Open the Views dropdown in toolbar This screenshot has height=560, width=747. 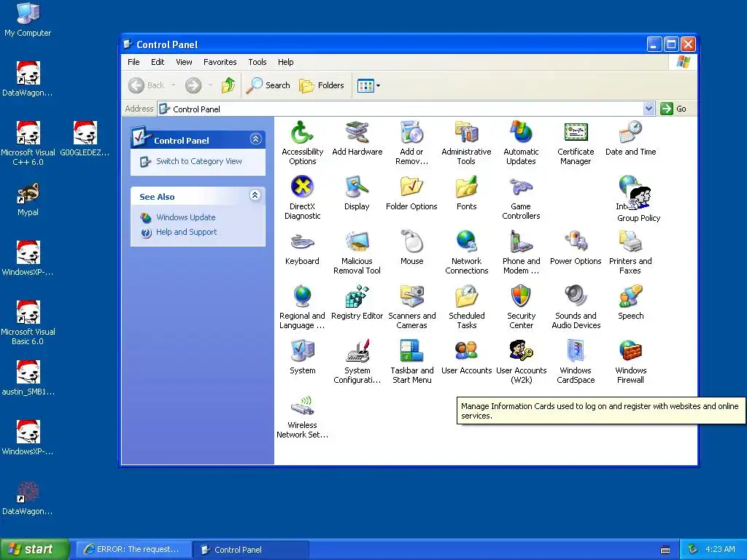tap(369, 86)
